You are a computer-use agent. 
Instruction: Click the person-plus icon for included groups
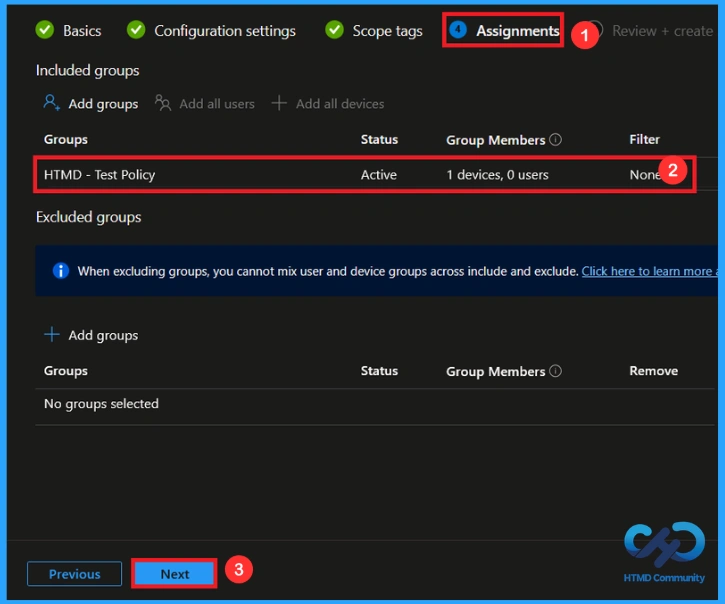(x=51, y=103)
